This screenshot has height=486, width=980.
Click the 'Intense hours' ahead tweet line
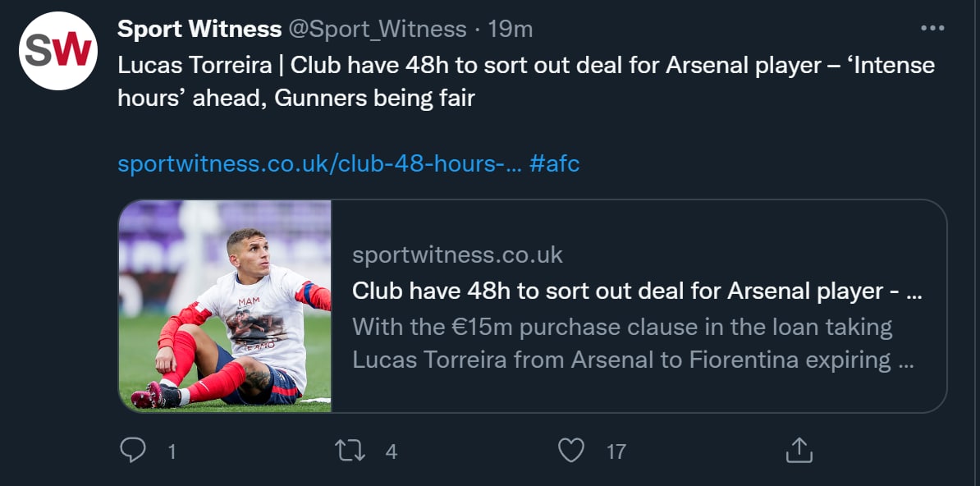[x=295, y=99]
